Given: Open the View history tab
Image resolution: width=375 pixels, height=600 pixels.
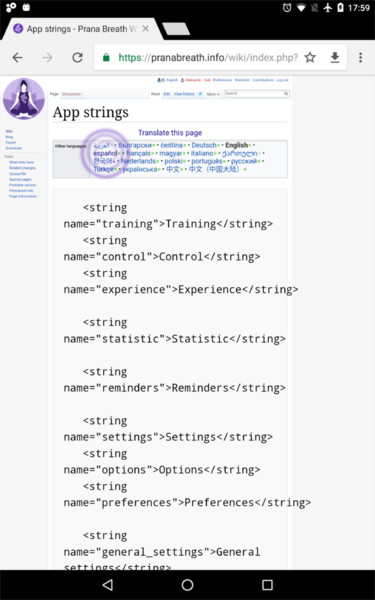Looking at the screenshot, I should [184, 94].
